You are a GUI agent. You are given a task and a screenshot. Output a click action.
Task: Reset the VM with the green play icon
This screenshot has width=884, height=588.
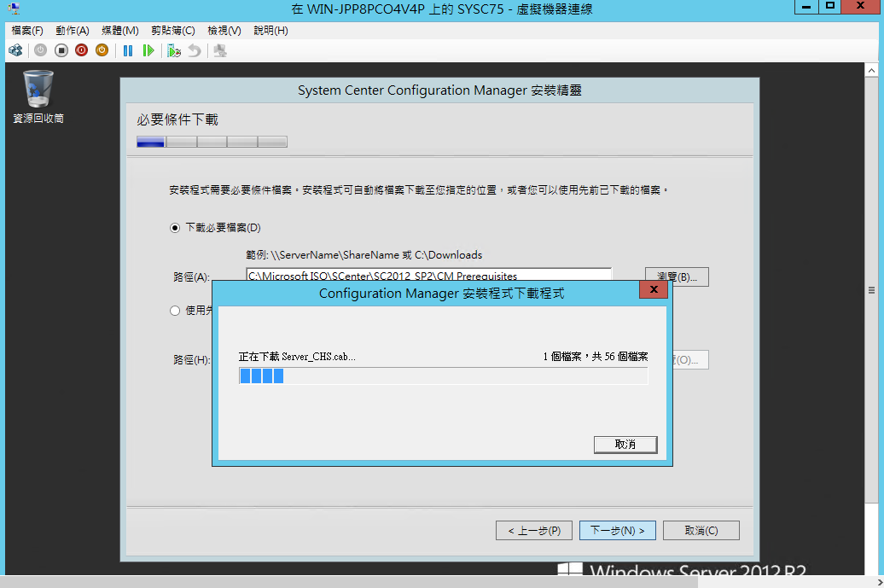click(148, 50)
